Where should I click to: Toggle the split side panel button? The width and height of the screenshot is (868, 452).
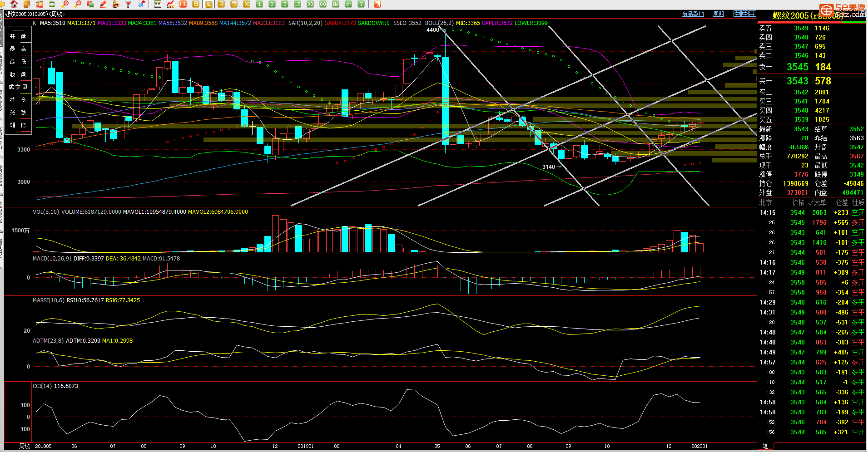752,14
